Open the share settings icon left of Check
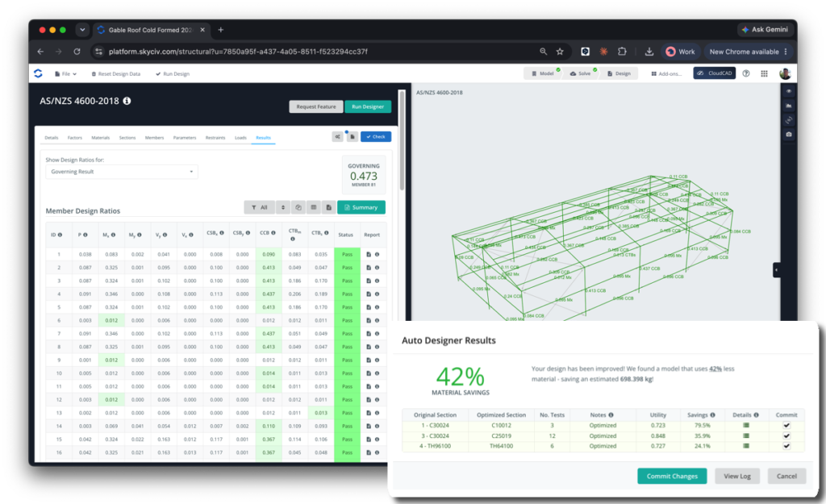The image size is (826, 504). [x=338, y=136]
